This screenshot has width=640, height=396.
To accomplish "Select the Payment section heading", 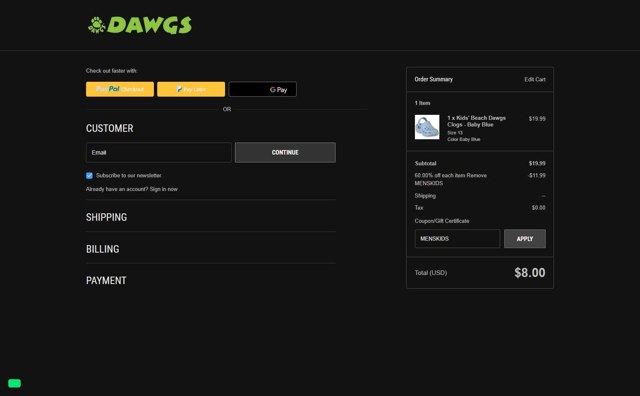I will point(106,280).
